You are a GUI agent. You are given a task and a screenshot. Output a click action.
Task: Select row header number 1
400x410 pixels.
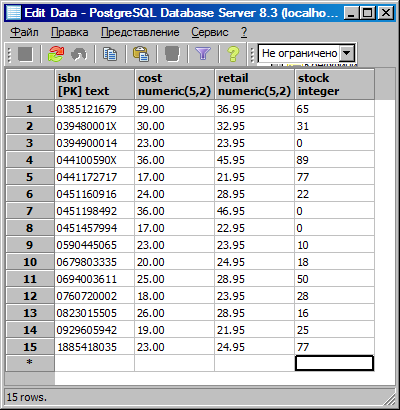(x=30, y=109)
